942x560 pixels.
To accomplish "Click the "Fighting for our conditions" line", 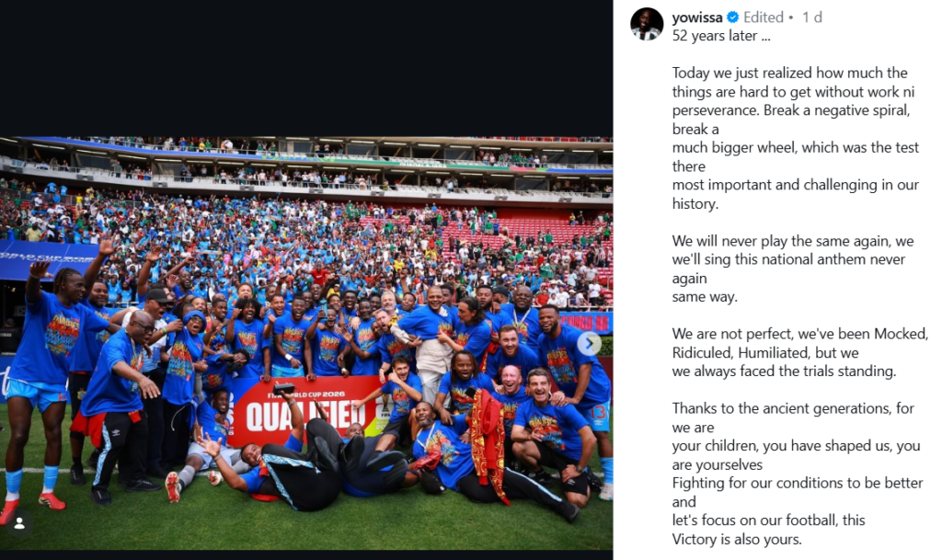I will 797,483.
